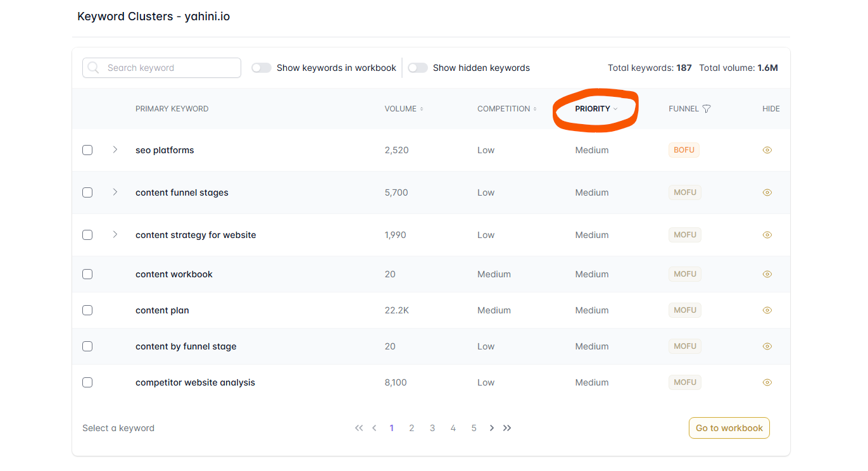Check the content by funnel stage checkbox
Screen dimensions: 868x471
87,346
